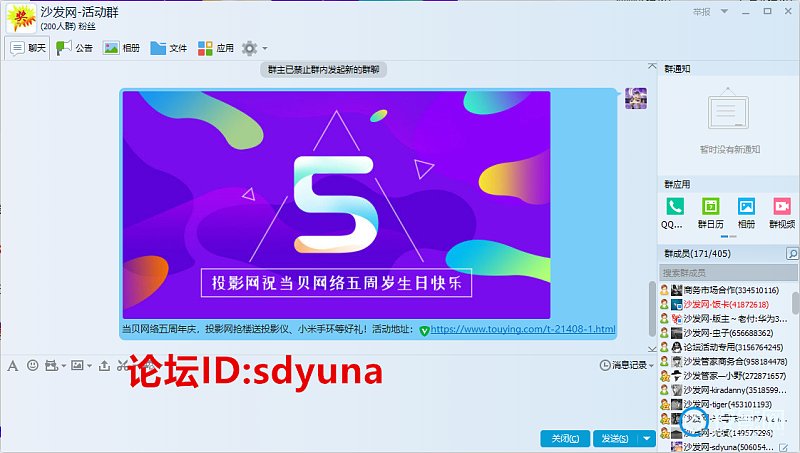Open the 相册 album tab
Viewport: 800px width, 453px height.
121,48
